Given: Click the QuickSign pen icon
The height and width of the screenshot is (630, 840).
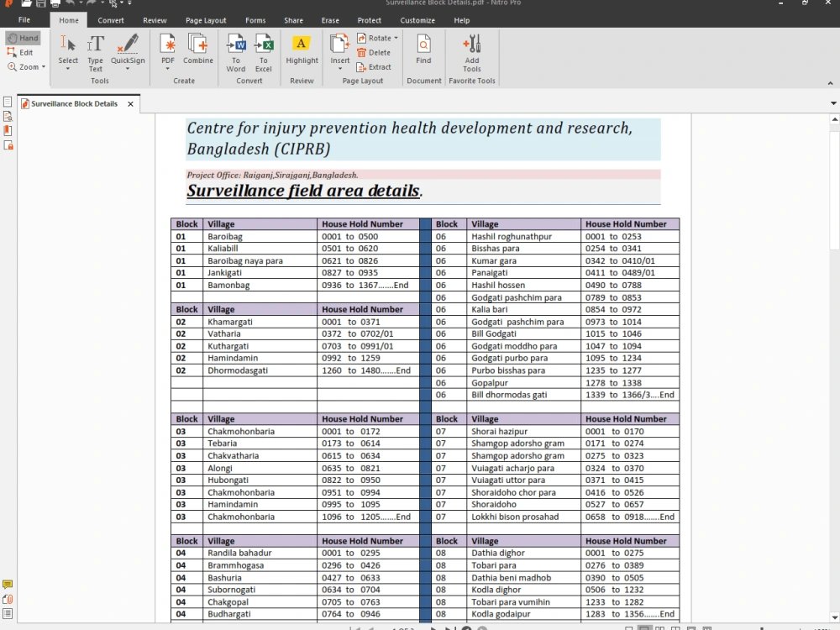Looking at the screenshot, I should [x=128, y=43].
